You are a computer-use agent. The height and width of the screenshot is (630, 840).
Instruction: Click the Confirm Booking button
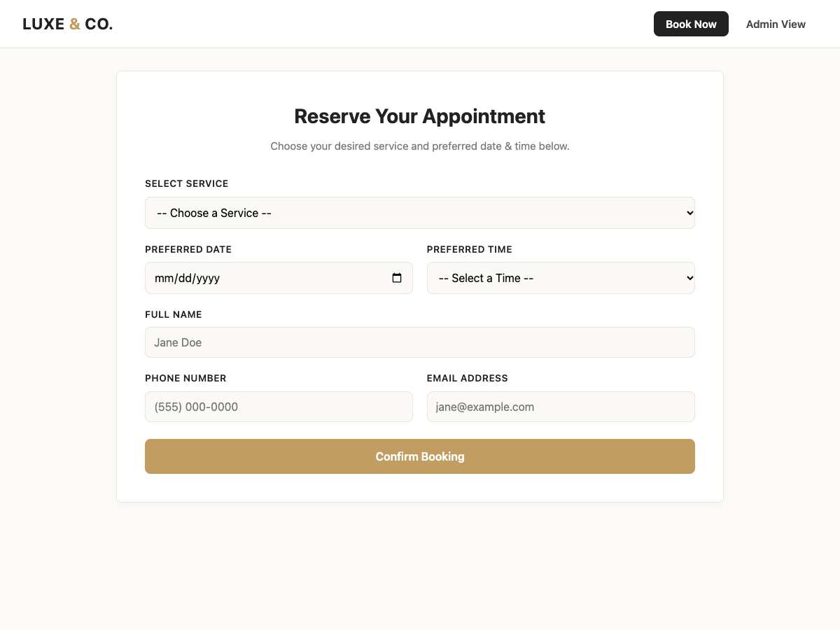point(420,456)
